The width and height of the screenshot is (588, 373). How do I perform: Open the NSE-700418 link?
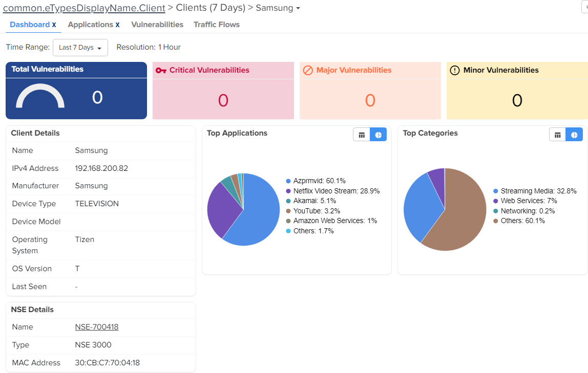pos(97,327)
